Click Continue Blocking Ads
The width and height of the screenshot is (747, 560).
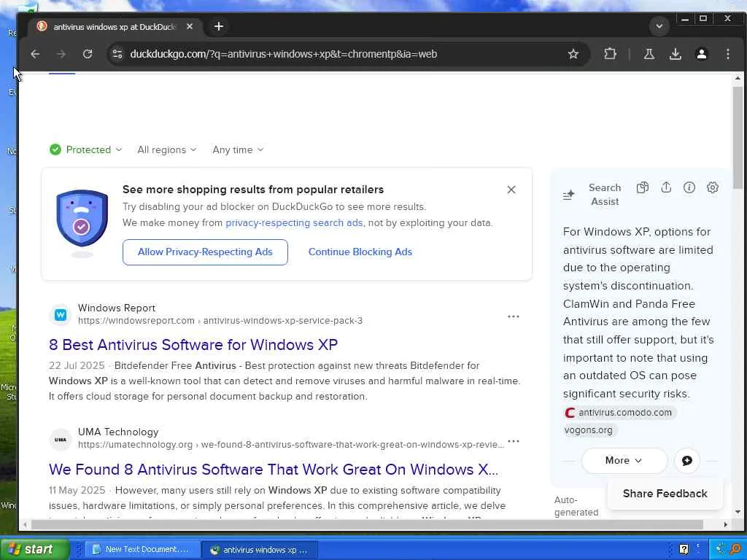point(360,252)
